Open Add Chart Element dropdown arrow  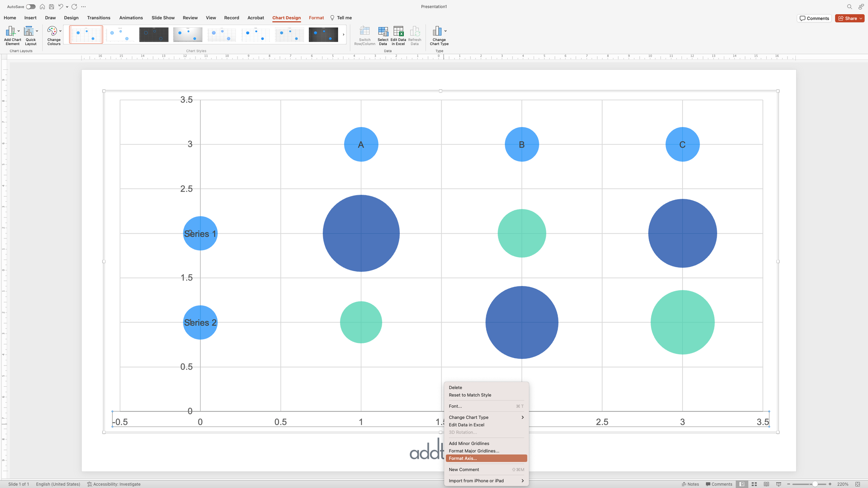point(18,31)
